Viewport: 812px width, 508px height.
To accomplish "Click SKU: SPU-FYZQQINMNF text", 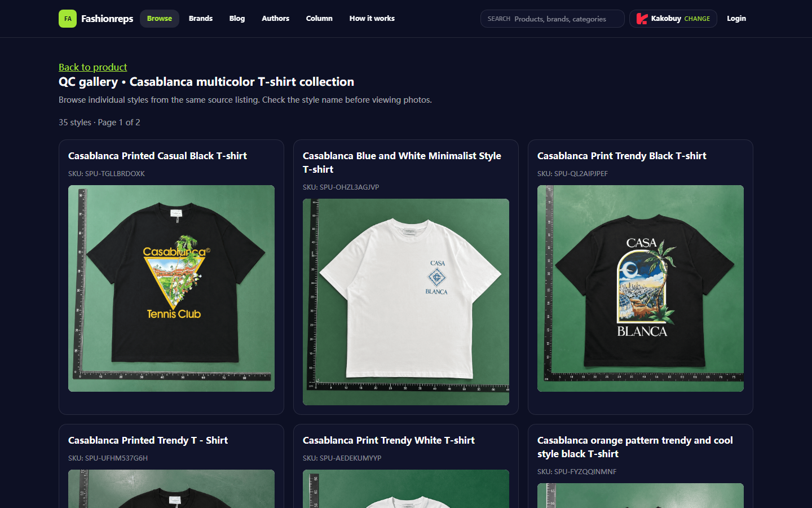I will click(x=577, y=472).
